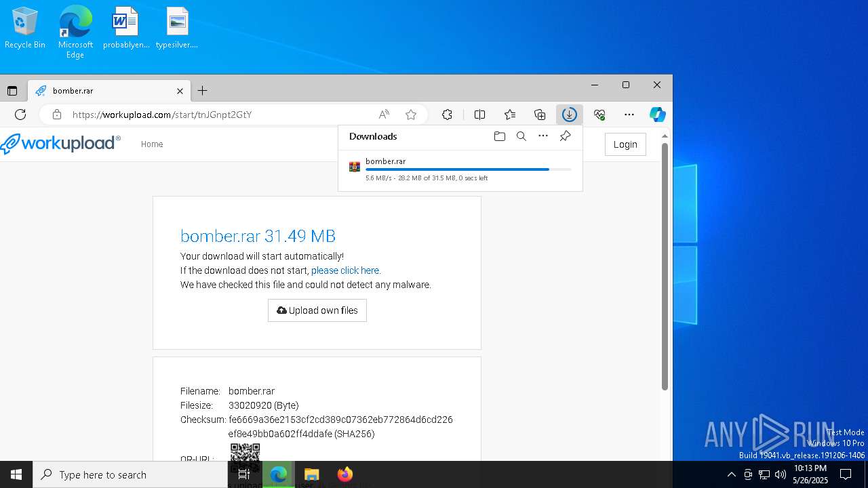Launch Firefox from the taskbar
Image resolution: width=868 pixels, height=488 pixels.
point(344,474)
